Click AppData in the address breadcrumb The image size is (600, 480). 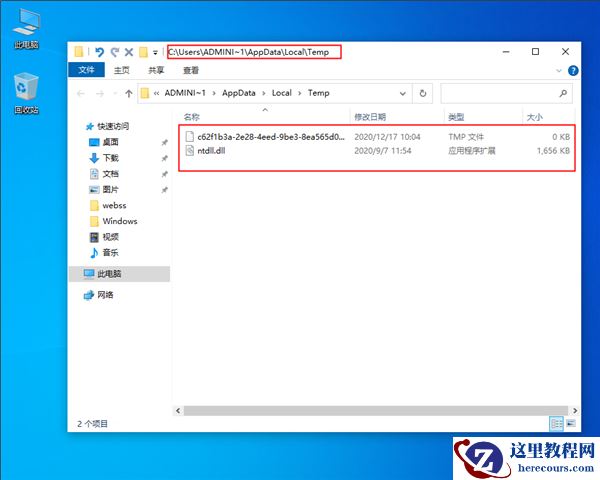click(x=238, y=93)
